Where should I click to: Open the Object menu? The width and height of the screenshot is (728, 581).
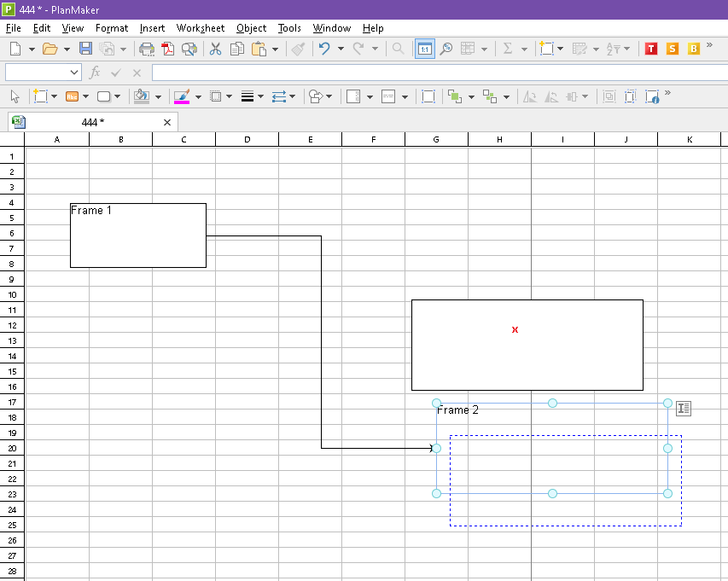pos(251,28)
